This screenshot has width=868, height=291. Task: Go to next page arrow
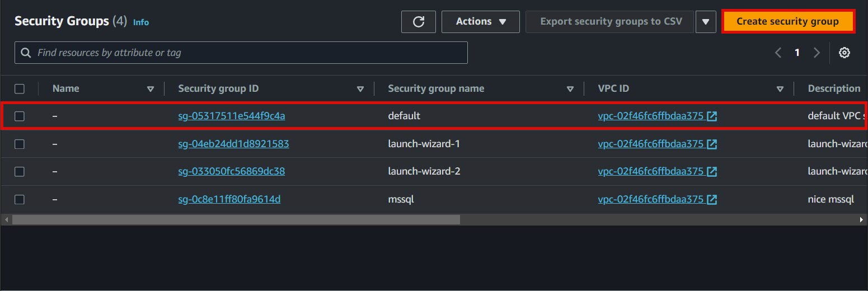(x=817, y=53)
